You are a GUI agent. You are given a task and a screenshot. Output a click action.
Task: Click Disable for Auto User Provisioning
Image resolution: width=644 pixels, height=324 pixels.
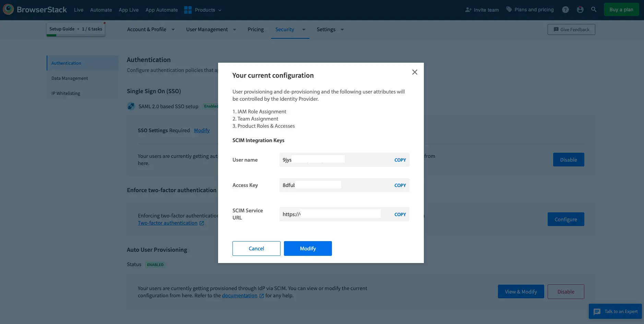(566, 291)
